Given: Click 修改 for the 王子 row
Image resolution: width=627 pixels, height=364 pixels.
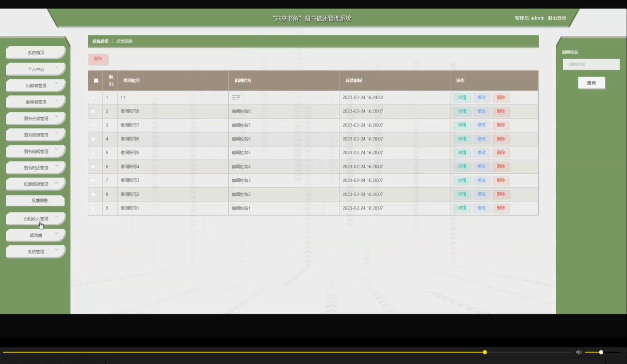Looking at the screenshot, I should (481, 98).
